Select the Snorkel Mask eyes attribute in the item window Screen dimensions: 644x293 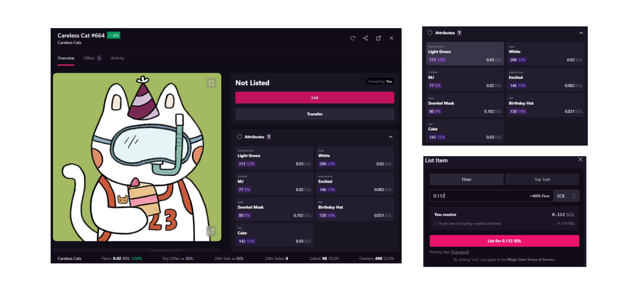[275, 209]
